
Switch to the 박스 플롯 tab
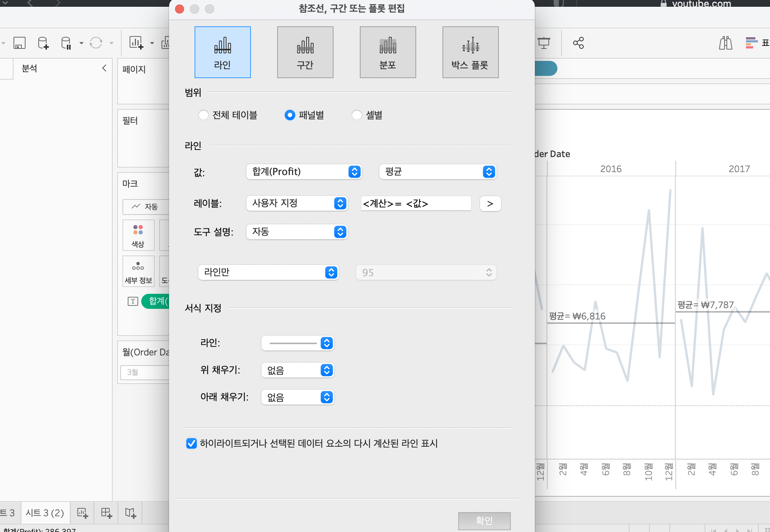tap(470, 52)
